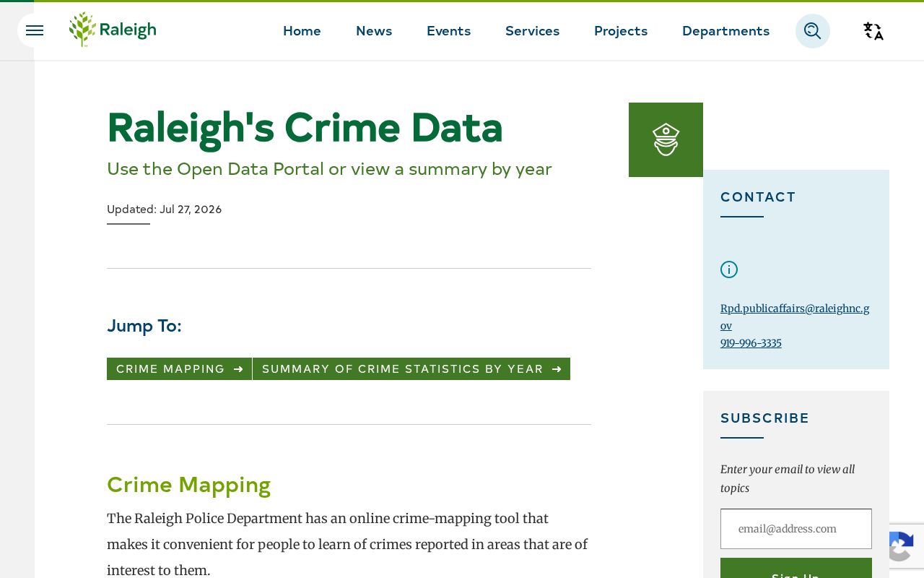Open the hamburger side menu
The height and width of the screenshot is (578, 924).
34,30
